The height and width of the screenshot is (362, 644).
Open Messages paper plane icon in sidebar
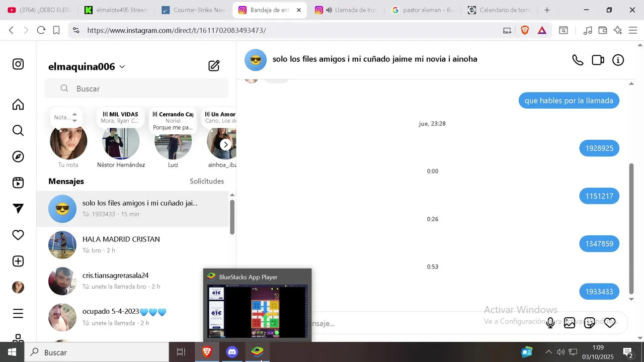click(18, 209)
